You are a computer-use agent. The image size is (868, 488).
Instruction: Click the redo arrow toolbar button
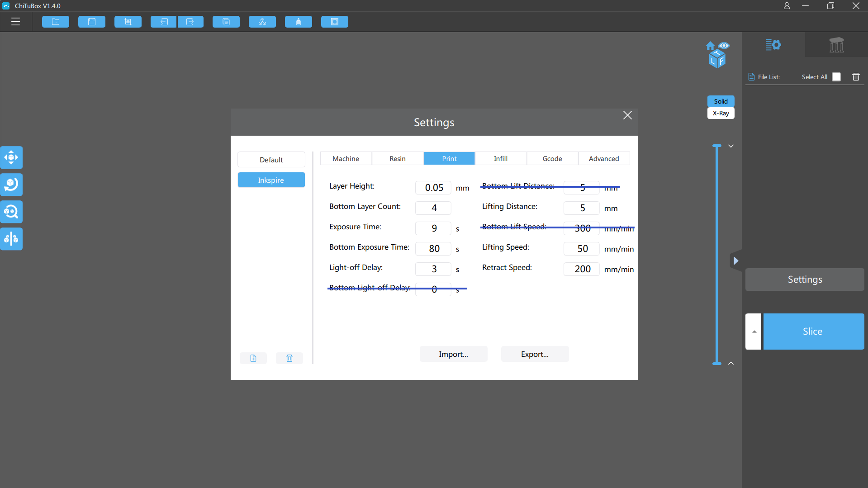[190, 22]
